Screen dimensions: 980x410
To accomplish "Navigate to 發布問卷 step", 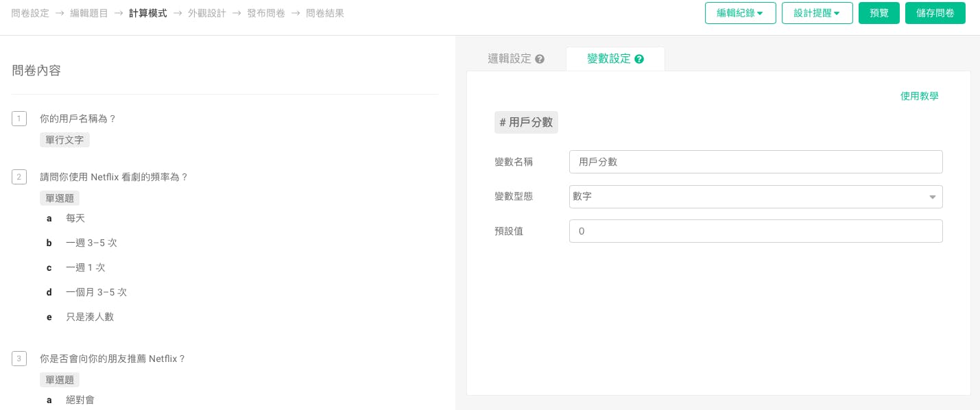I will tap(266, 13).
